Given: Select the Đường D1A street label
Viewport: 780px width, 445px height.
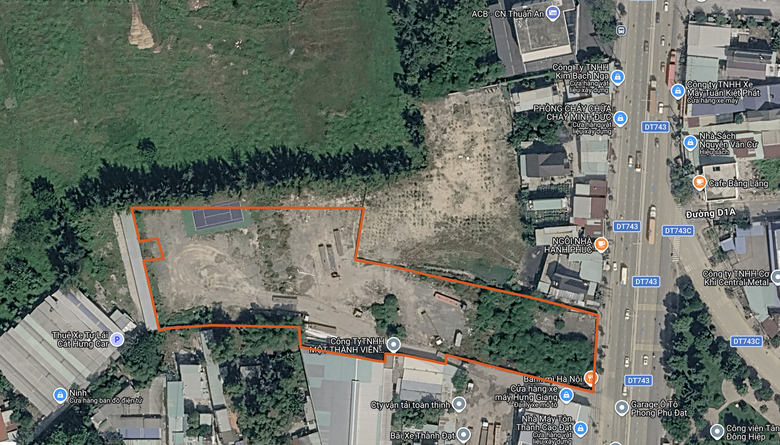Looking at the screenshot, I should point(710,214).
